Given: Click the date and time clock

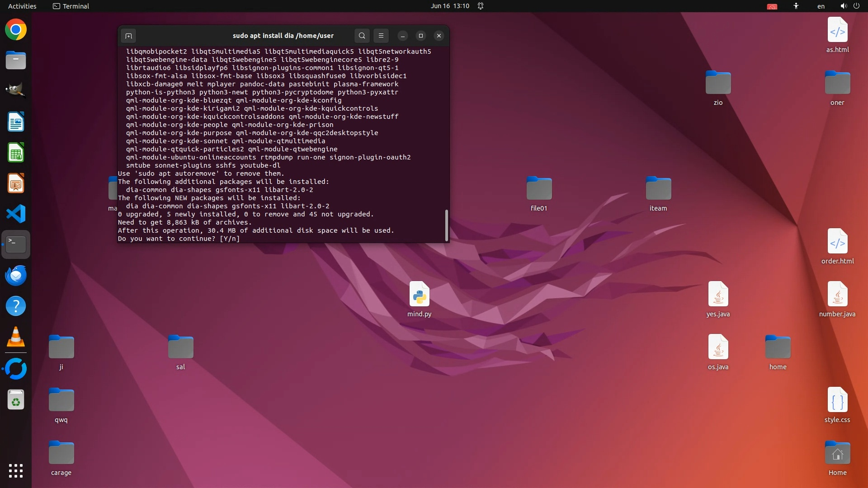Looking at the screenshot, I should coord(449,6).
